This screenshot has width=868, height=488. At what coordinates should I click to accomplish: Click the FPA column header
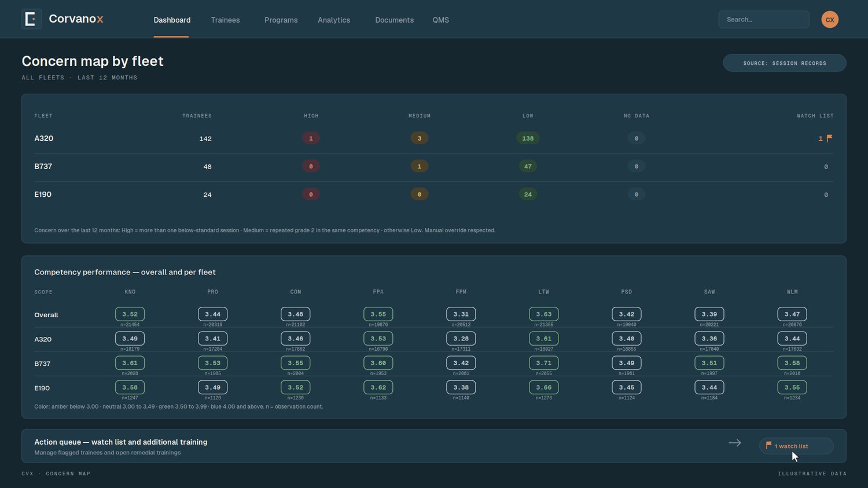378,292
